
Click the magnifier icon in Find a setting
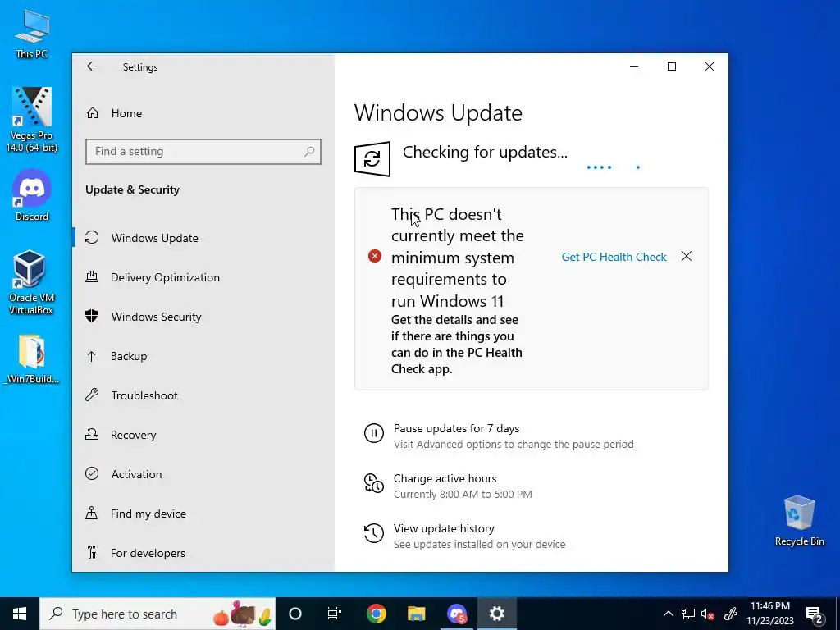coord(309,152)
